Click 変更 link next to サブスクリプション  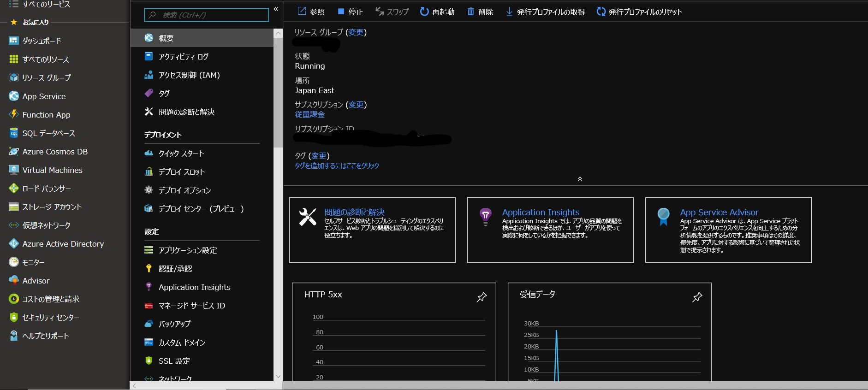click(x=356, y=105)
